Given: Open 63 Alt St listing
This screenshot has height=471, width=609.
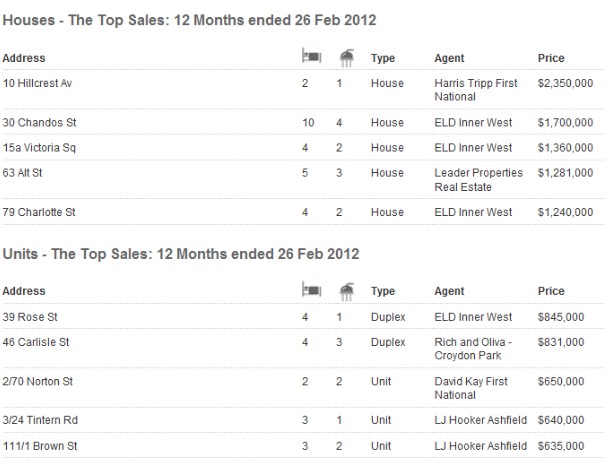Looking at the screenshot, I should pos(22,173).
